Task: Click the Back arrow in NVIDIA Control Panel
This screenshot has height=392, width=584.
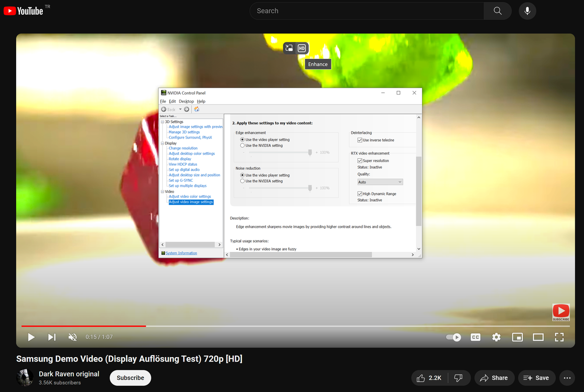Action: point(164,109)
